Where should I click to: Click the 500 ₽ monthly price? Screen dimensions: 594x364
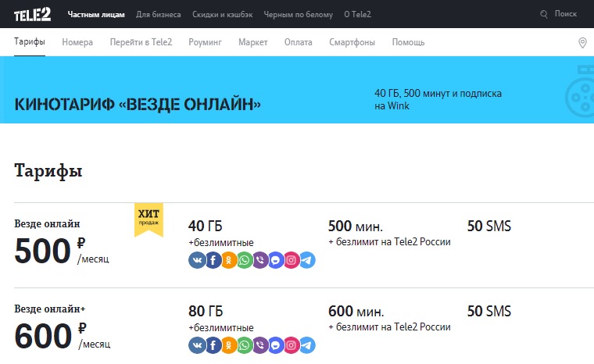pyautogui.click(x=62, y=251)
